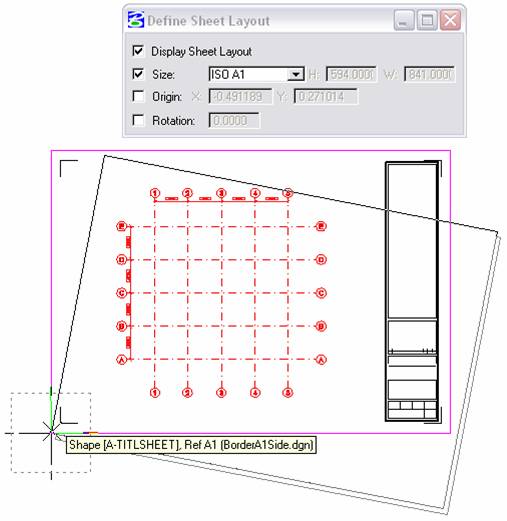Click grid bubble A at left of drawing
507x521 pixels.
pos(122,360)
